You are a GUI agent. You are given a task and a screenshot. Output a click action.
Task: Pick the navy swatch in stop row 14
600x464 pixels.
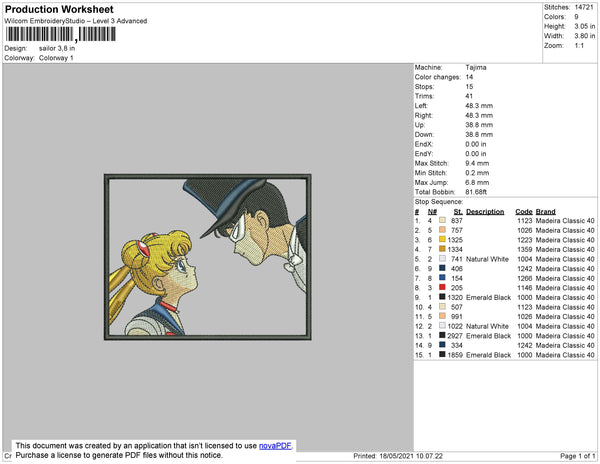(442, 345)
